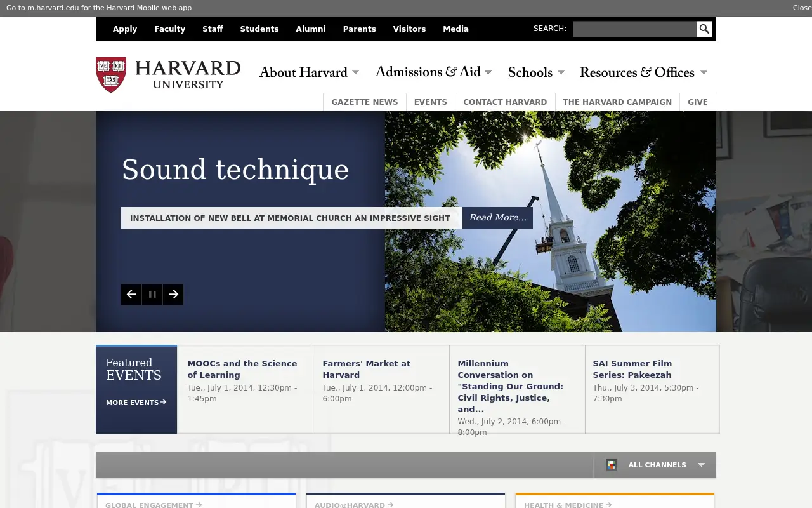Open the Faculty link
This screenshot has width=812, height=508.
(x=170, y=29)
